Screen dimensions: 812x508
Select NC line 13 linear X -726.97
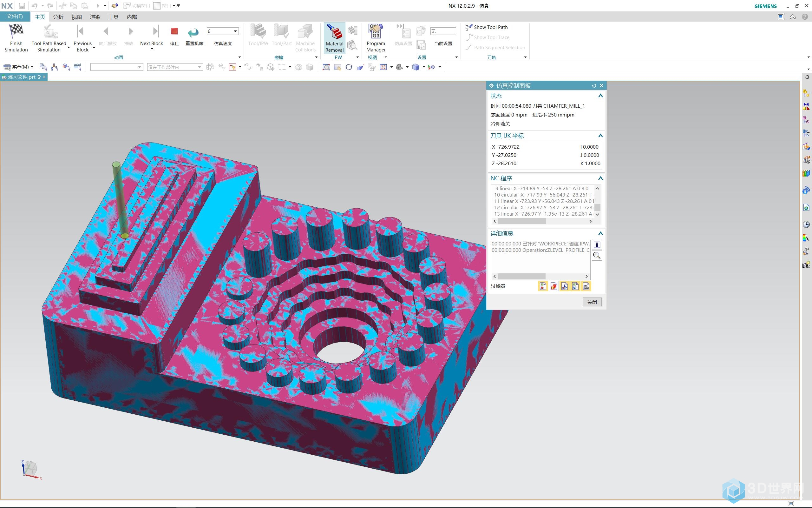point(543,214)
